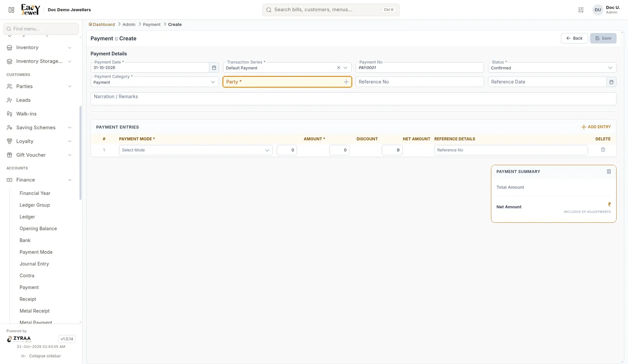628x364 pixels.
Task: Open the Journal Entry menu item
Action: [x=34, y=264]
